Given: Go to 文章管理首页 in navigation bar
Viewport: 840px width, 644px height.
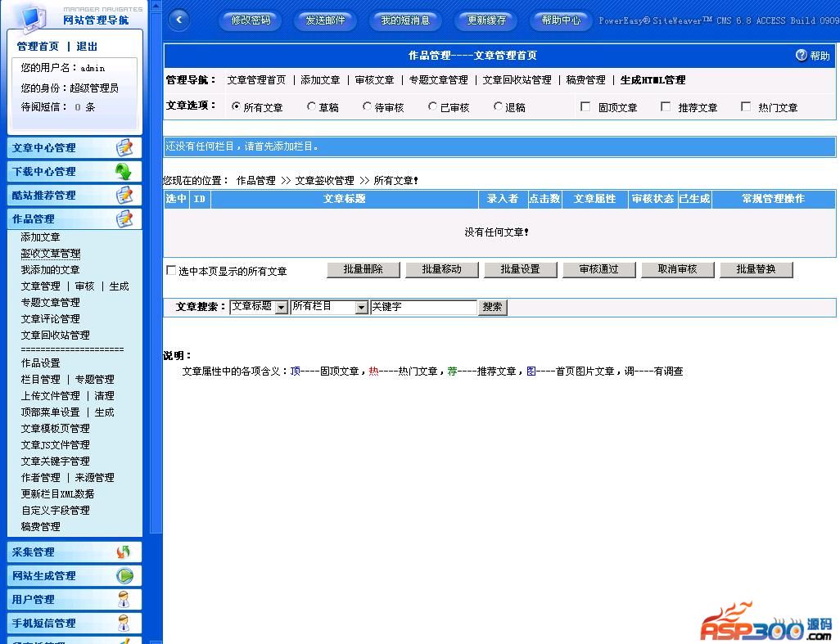Looking at the screenshot, I should (x=256, y=79).
